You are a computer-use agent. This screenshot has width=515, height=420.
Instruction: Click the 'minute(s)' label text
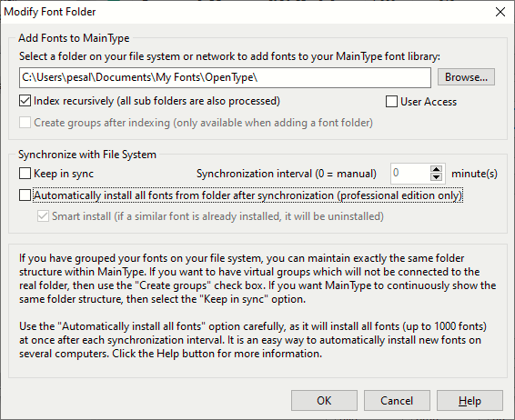click(474, 174)
